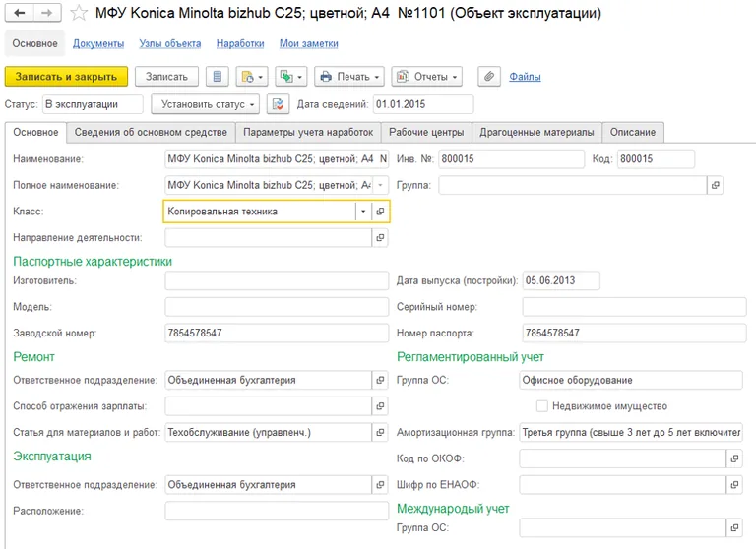Click the Заводской номер input field
The width and height of the screenshot is (756, 549).
276,334
